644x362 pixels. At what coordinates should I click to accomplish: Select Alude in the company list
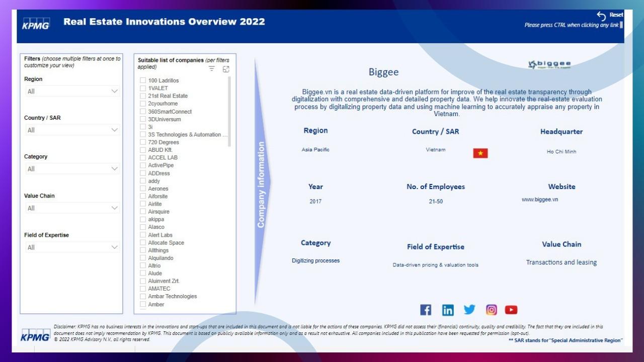(155, 274)
